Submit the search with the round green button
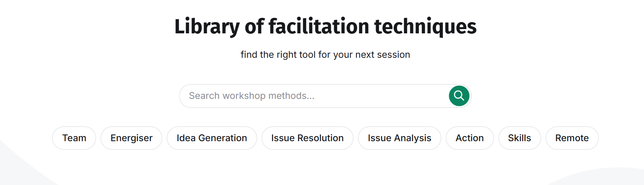Image resolution: width=644 pixels, height=185 pixels. pyautogui.click(x=459, y=96)
